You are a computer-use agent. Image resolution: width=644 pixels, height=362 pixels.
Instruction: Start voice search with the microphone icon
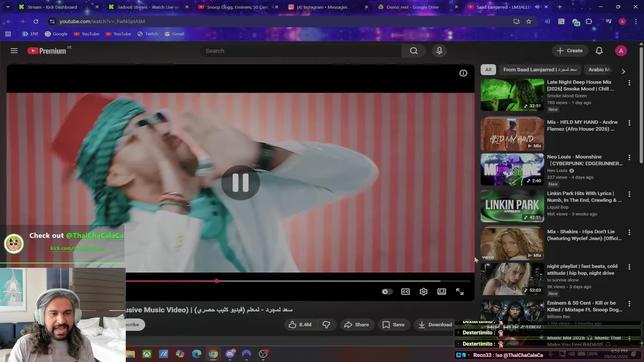pos(439,51)
